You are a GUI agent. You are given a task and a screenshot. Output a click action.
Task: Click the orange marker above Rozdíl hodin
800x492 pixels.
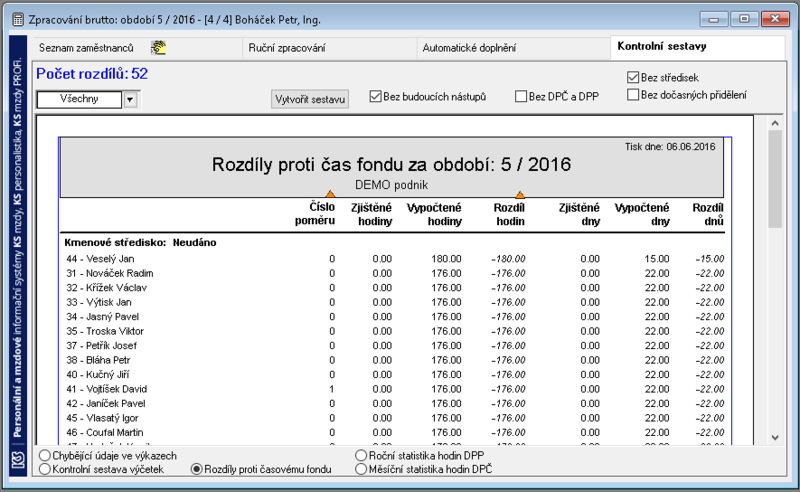coord(519,194)
